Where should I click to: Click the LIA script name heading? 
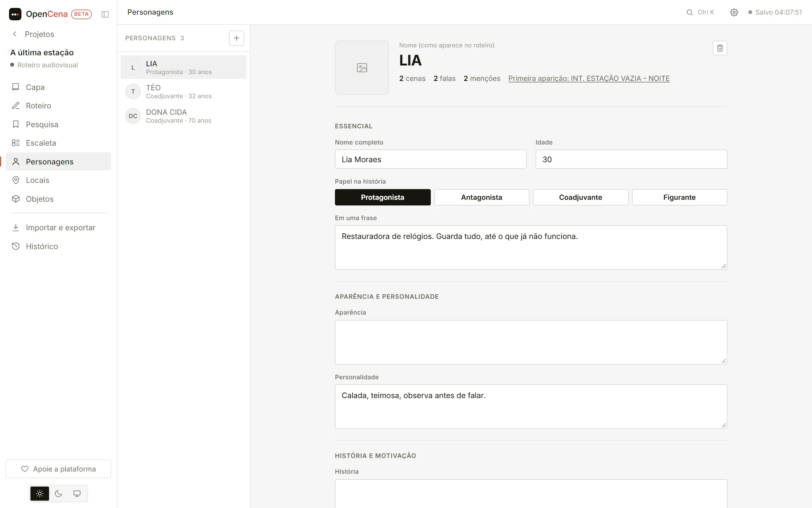[x=411, y=61]
